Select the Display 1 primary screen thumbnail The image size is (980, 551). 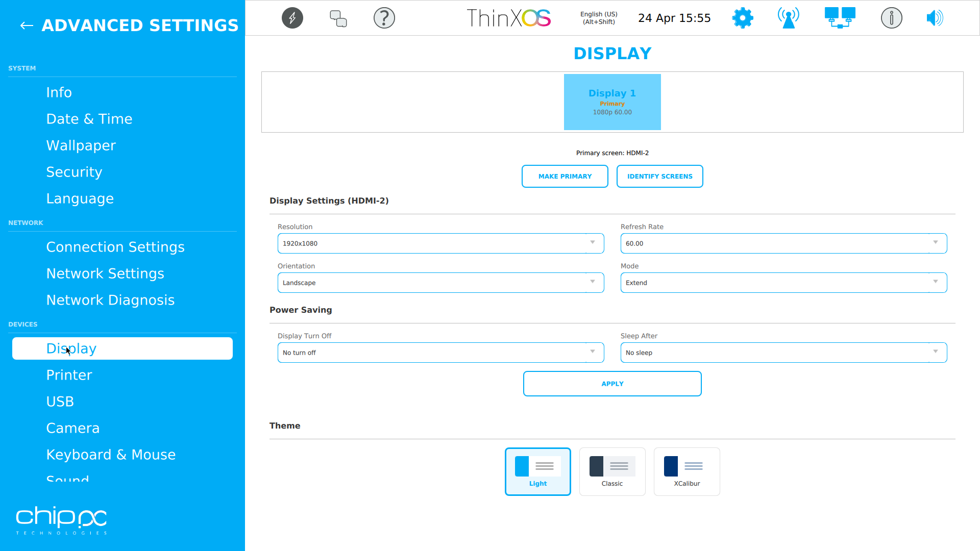pyautogui.click(x=612, y=102)
